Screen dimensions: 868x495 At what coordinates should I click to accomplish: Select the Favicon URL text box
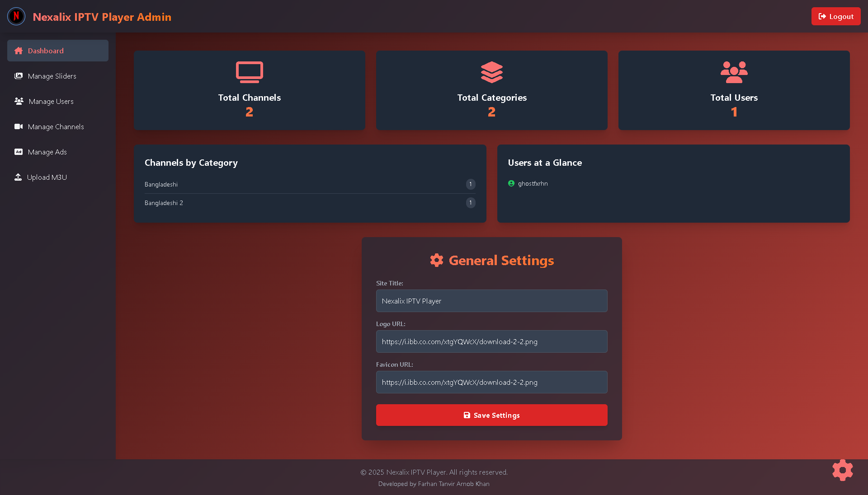tap(491, 382)
